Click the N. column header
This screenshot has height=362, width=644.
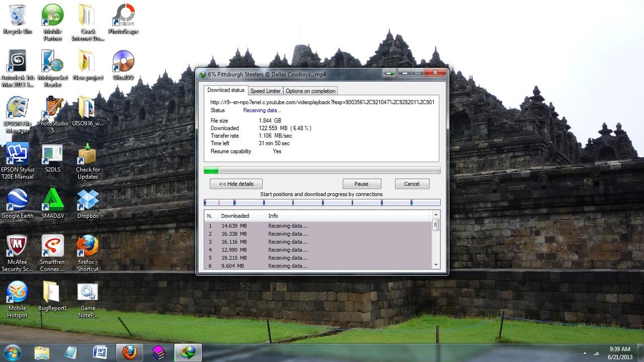[x=210, y=216]
